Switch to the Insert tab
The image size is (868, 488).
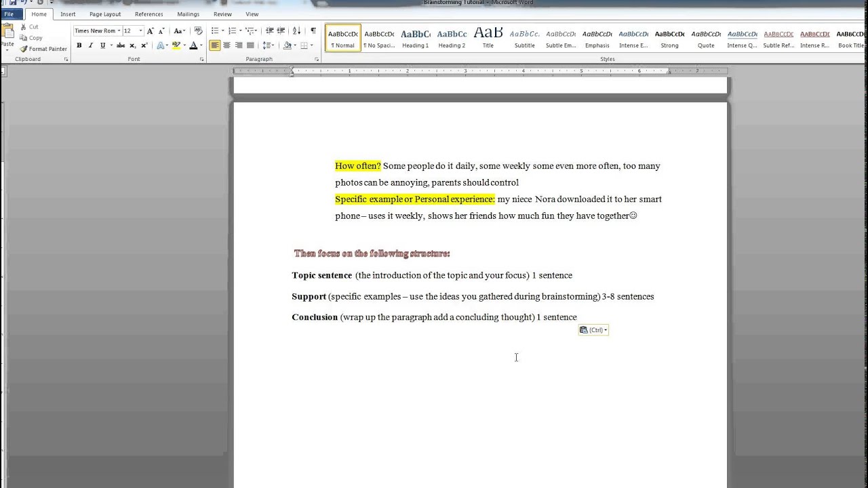68,14
